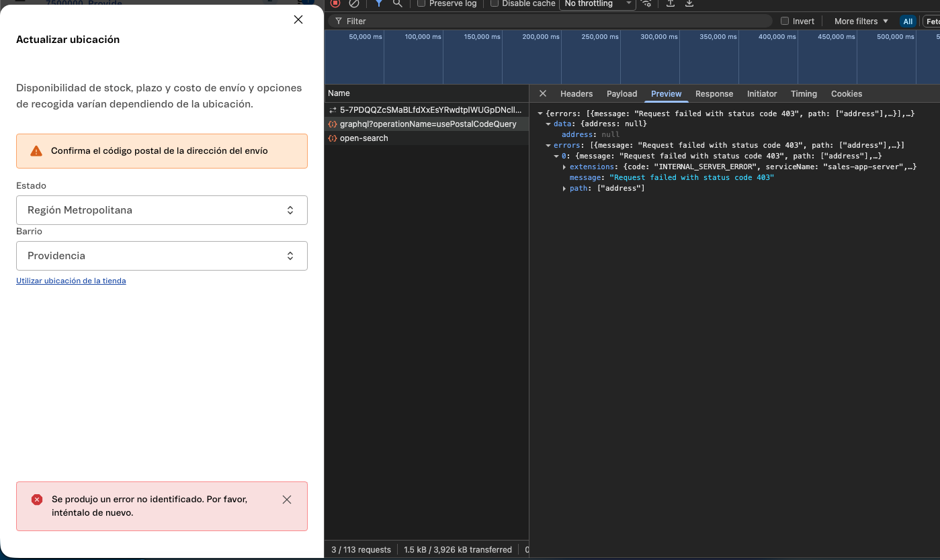Screen dimensions: 940x560
Task: Open the No throttling dropdown
Action: [x=597, y=3]
